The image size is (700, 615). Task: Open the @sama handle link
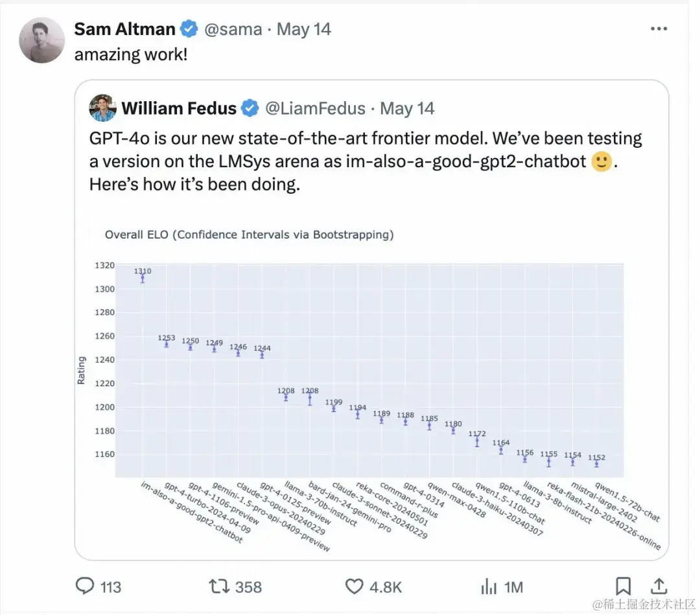click(x=233, y=29)
